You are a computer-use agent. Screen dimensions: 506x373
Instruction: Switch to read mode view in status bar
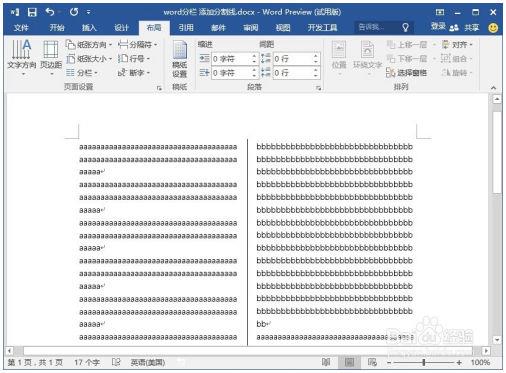pos(326,362)
